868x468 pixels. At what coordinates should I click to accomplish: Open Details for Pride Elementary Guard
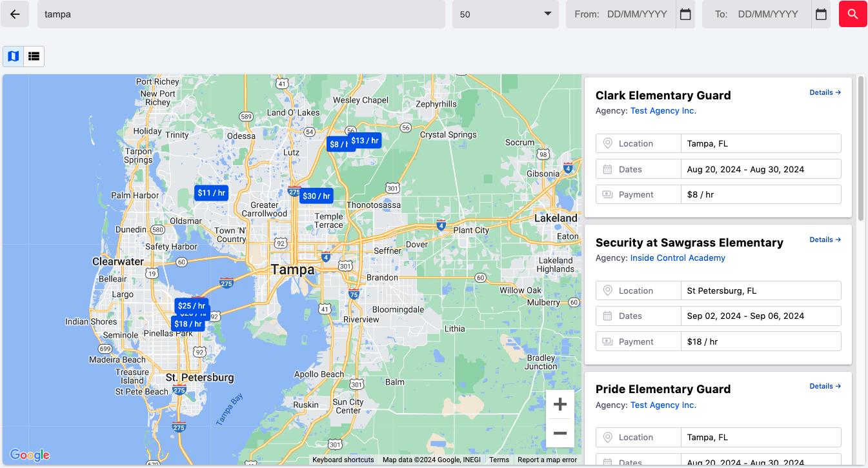coord(825,386)
